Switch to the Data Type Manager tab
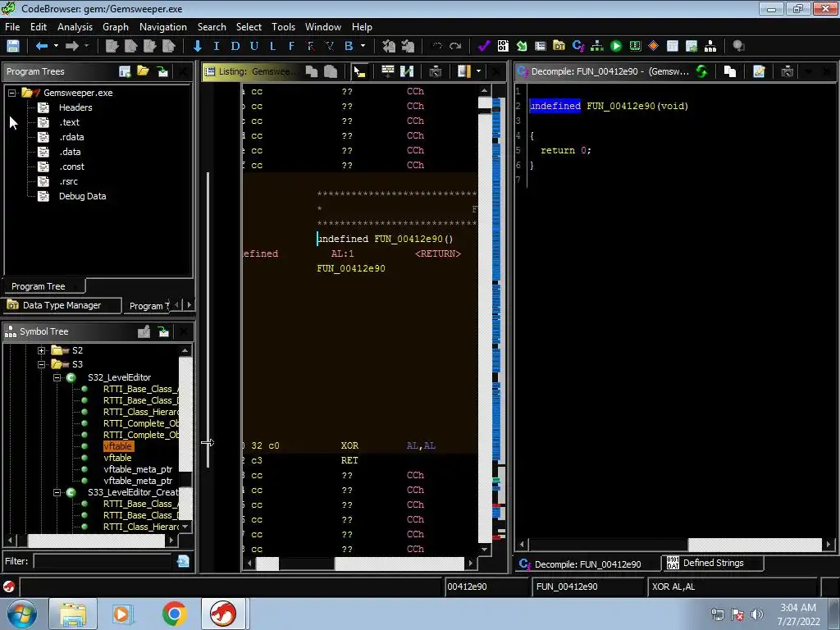 pos(62,305)
